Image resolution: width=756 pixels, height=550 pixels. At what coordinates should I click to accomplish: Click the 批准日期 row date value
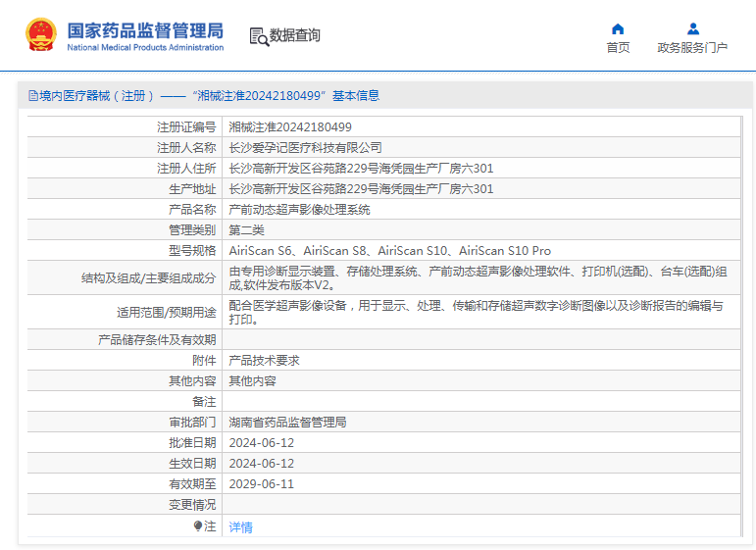coord(261,443)
